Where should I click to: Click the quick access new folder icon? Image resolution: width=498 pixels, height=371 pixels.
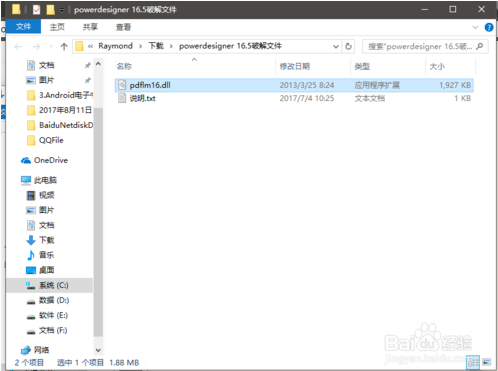click(x=50, y=10)
